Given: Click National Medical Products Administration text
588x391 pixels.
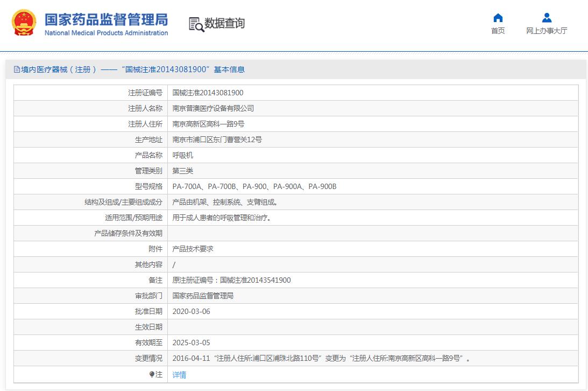Looking at the screenshot, I should click(106, 33).
